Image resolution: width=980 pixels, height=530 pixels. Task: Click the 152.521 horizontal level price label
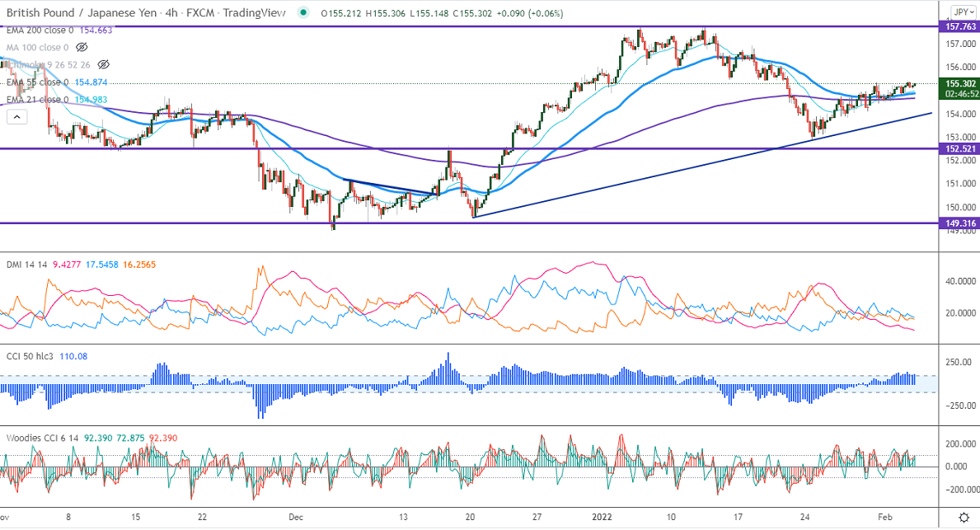coord(959,148)
